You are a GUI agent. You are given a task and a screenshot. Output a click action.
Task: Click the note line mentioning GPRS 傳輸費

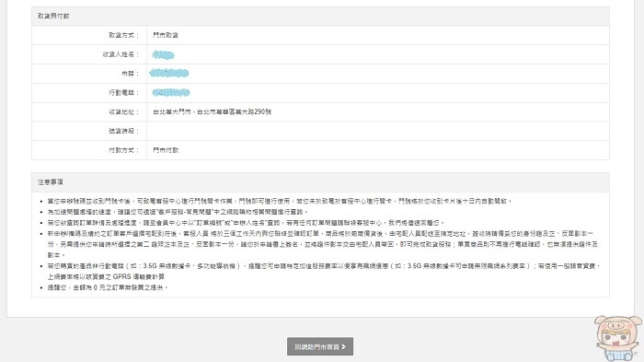point(106,276)
